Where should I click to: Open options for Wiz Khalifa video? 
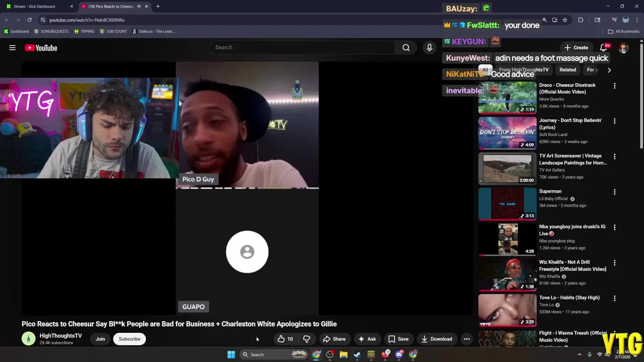[614, 263]
